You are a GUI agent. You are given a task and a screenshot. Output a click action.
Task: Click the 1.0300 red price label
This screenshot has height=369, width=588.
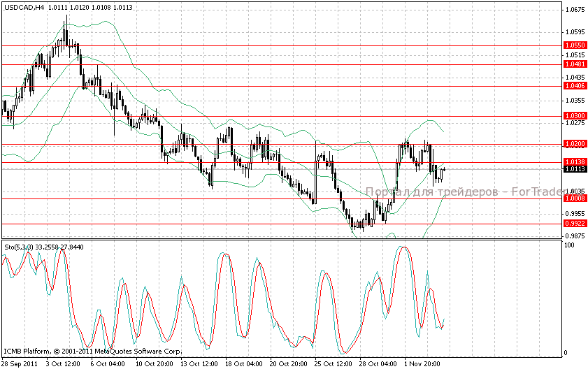pos(575,116)
